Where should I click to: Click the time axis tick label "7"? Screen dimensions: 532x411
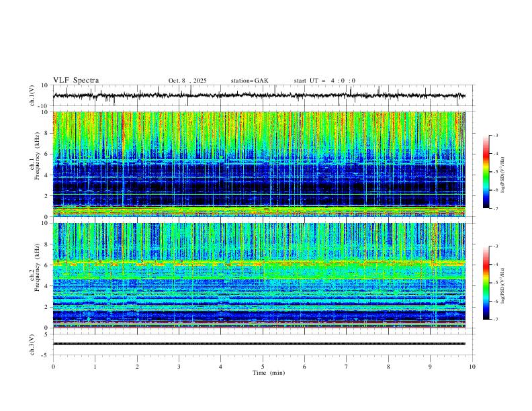347,367
